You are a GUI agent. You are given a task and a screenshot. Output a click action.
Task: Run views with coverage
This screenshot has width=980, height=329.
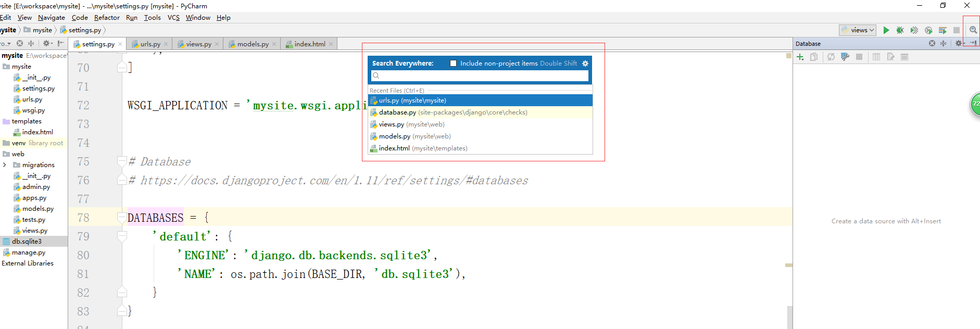(914, 30)
